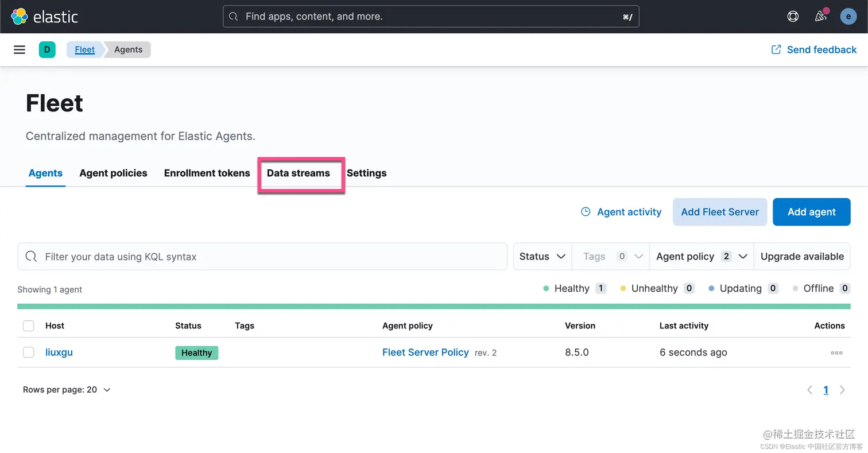Open the help menu lifebuoy icon
The image size is (868, 453).
click(793, 16)
